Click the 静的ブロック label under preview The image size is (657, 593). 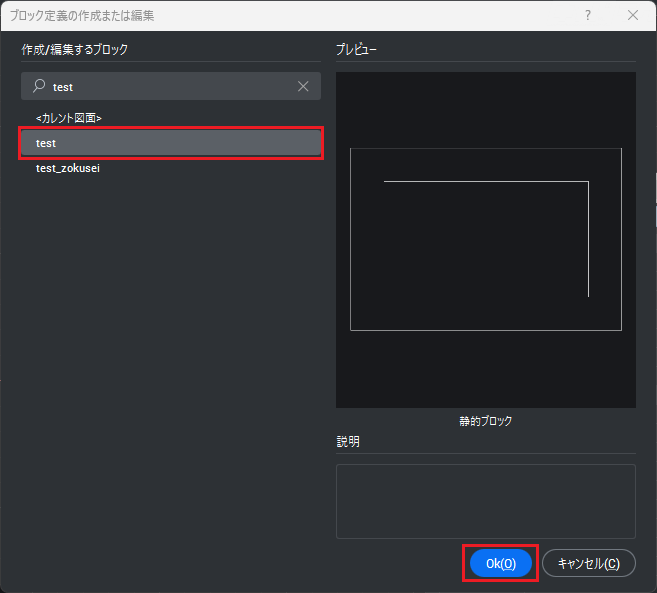(x=485, y=421)
